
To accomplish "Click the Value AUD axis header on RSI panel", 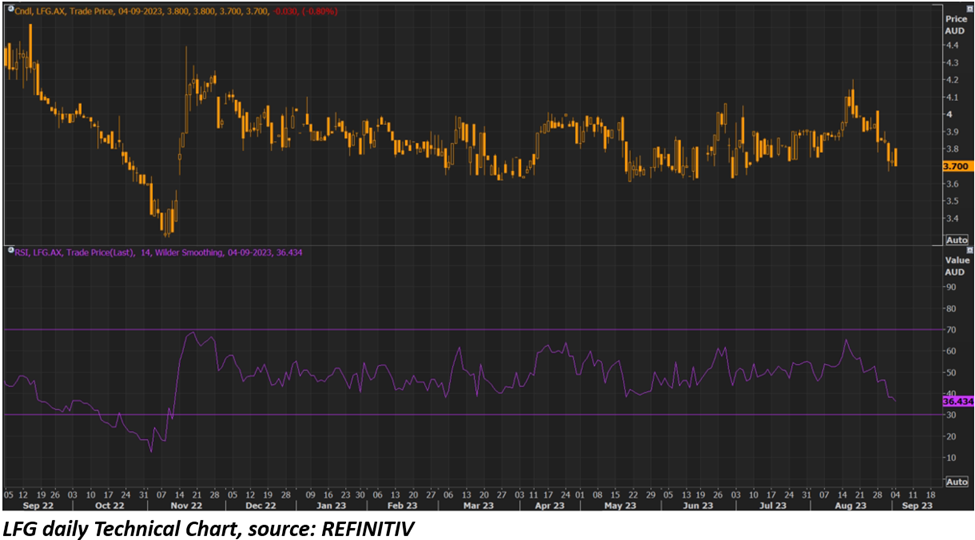I will (x=956, y=265).
